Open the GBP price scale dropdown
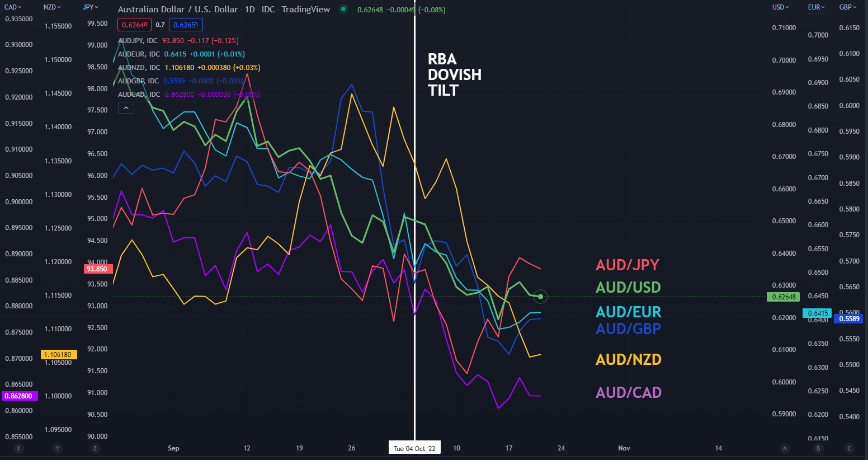 [x=848, y=7]
